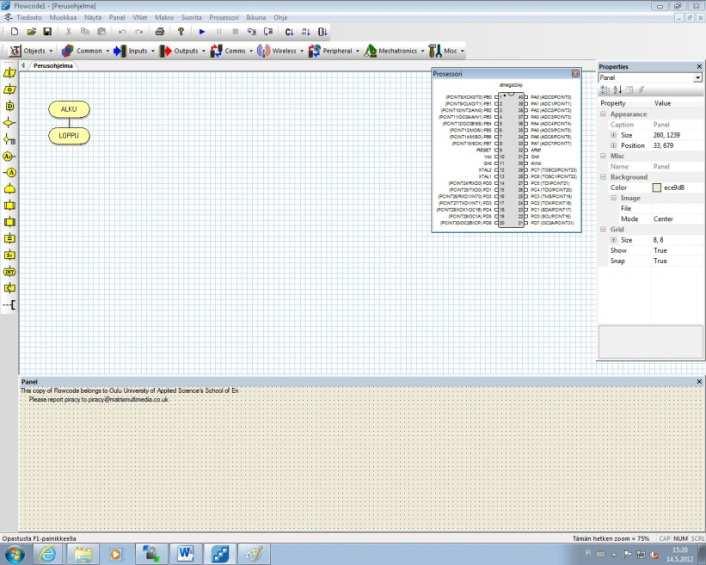Sort properties alphabetically
The image size is (706, 565).
617,90
